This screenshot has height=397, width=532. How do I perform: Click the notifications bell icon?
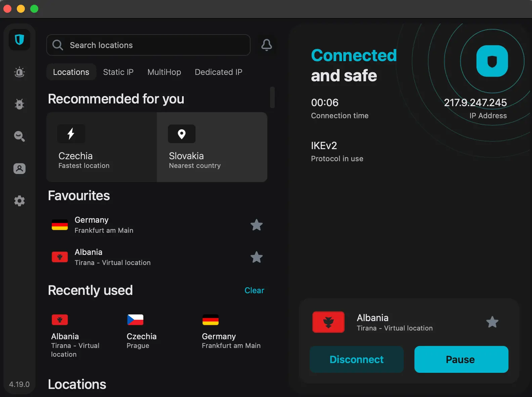pos(267,45)
